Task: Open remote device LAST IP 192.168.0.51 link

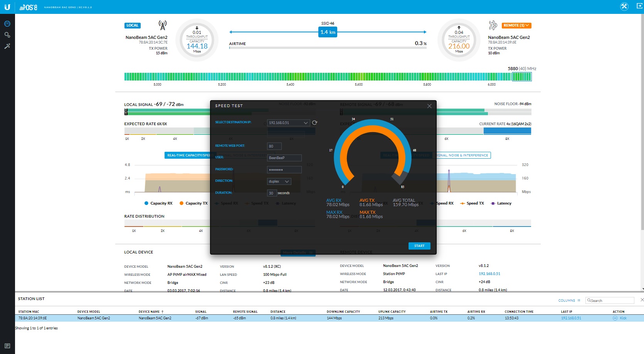Action: tap(489, 274)
